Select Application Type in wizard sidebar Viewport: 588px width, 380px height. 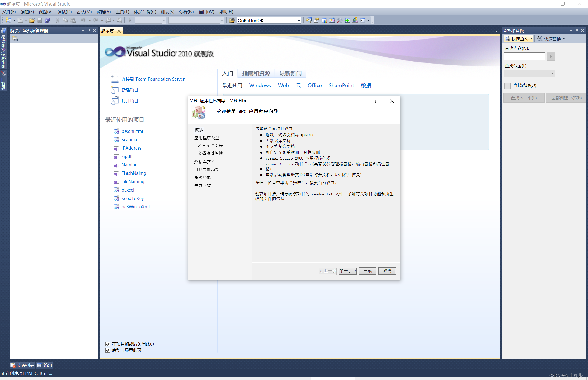pyautogui.click(x=206, y=138)
